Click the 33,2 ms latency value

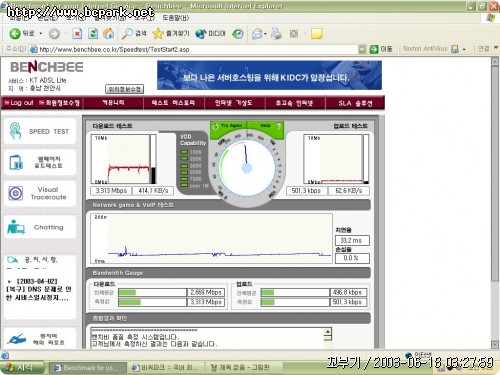[x=352, y=240]
